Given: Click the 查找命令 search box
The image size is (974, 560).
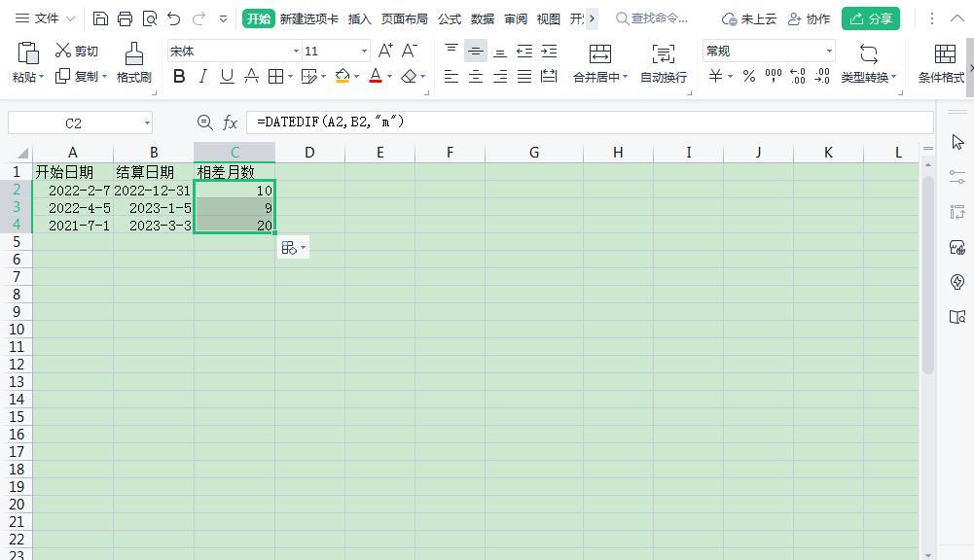Looking at the screenshot, I should coord(652,18).
